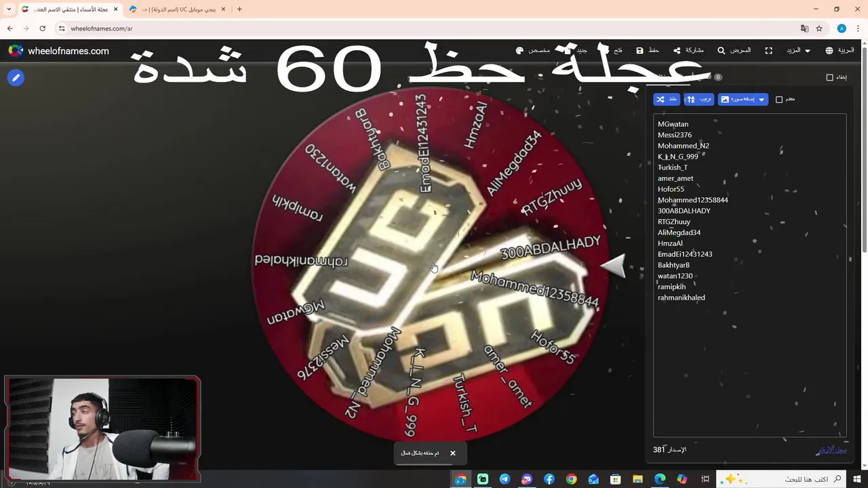
Task: Select entry EmadEi12431243 in the list
Action: click(685, 254)
